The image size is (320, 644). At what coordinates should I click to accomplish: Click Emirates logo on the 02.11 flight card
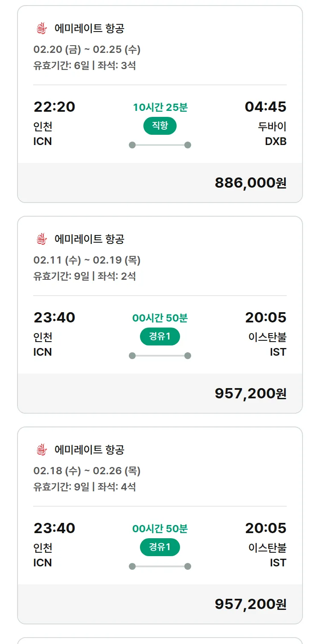pos(41,239)
